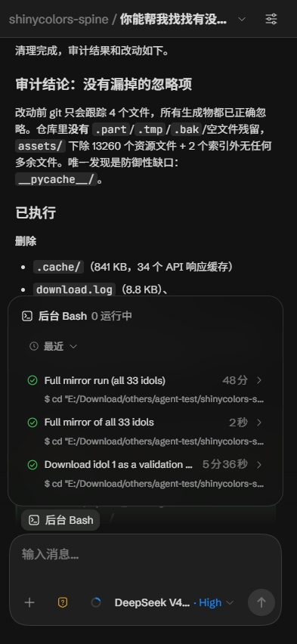The width and height of the screenshot is (297, 644).
Task: Click the clock icon beside 最近
Action: (x=34, y=346)
